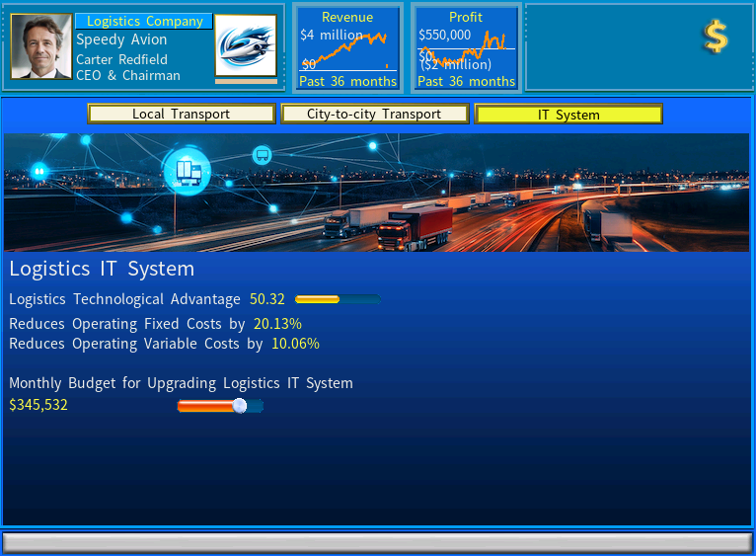Click the $345,532 budget value
Image resolution: width=756 pixels, height=556 pixels.
pos(38,405)
